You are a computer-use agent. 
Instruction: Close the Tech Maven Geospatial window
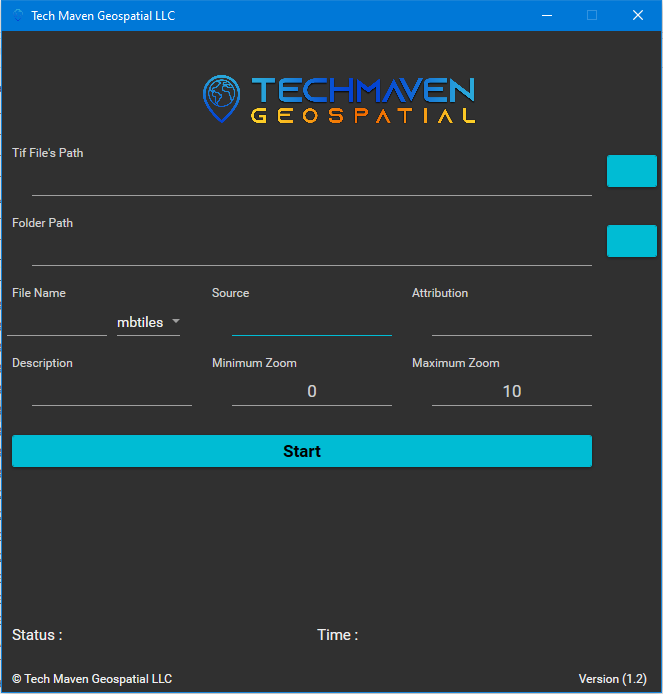coord(638,15)
